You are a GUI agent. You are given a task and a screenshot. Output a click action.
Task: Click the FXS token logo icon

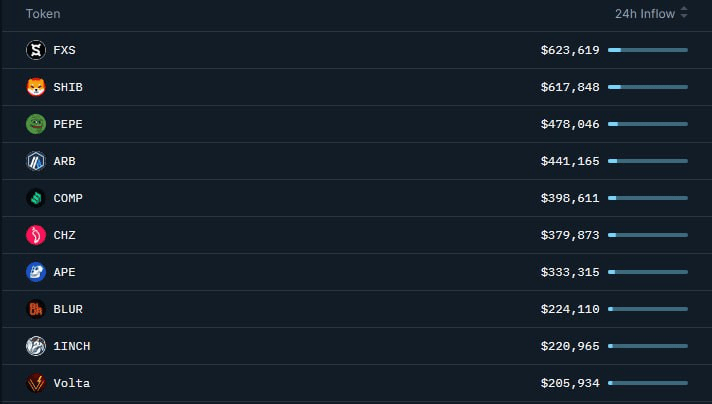coord(36,50)
